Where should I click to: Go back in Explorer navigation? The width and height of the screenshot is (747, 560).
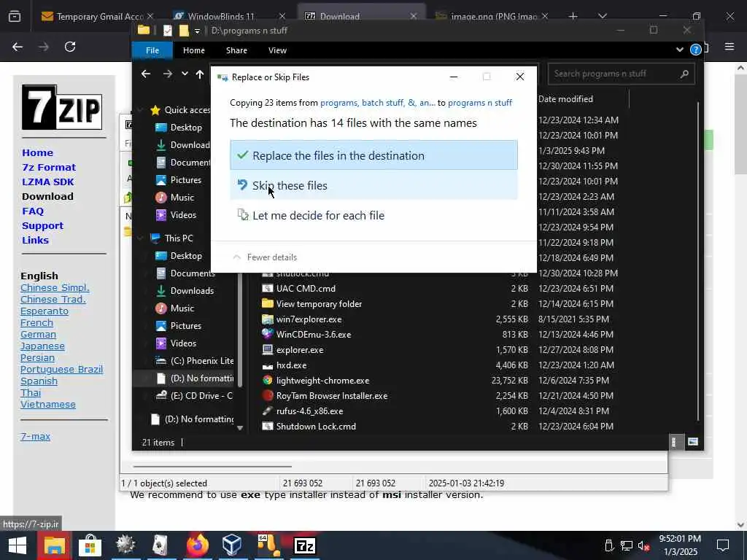click(146, 74)
